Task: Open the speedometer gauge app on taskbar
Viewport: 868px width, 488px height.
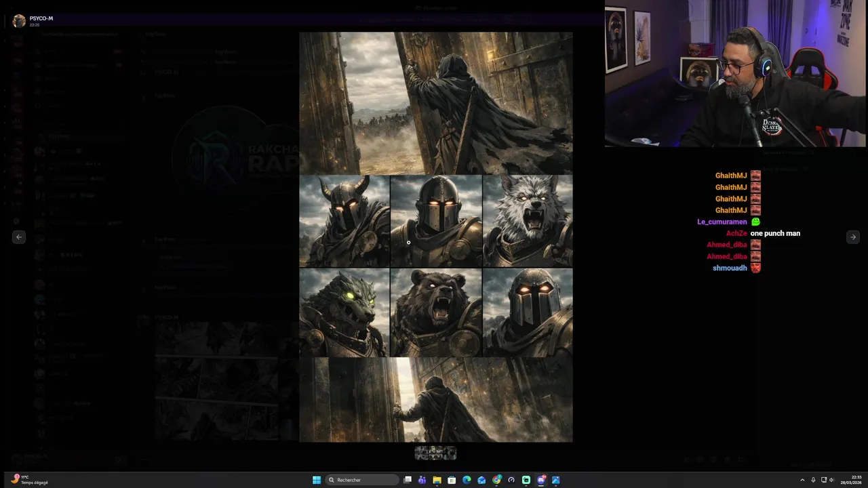Action: (511, 480)
